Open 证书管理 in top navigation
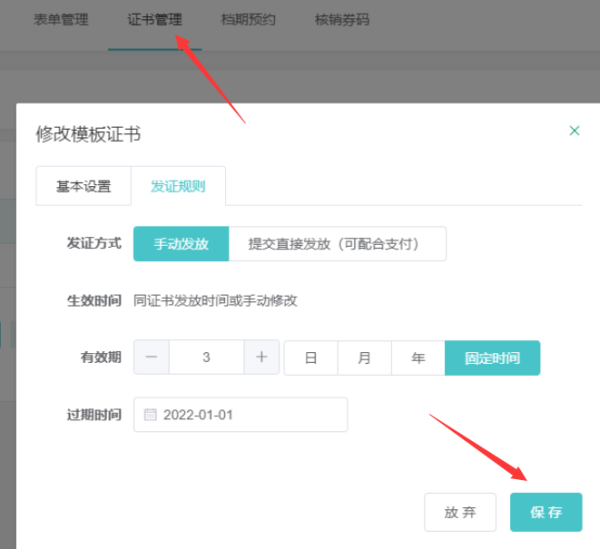 click(x=155, y=20)
